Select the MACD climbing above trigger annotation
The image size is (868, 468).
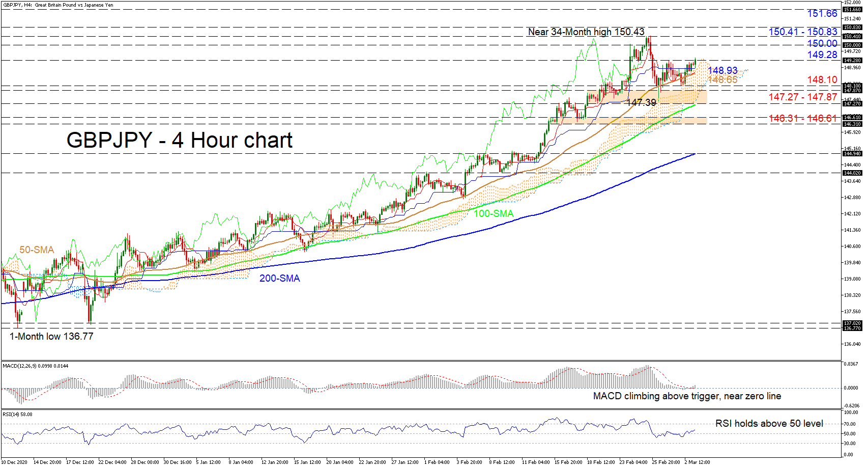coord(686,396)
